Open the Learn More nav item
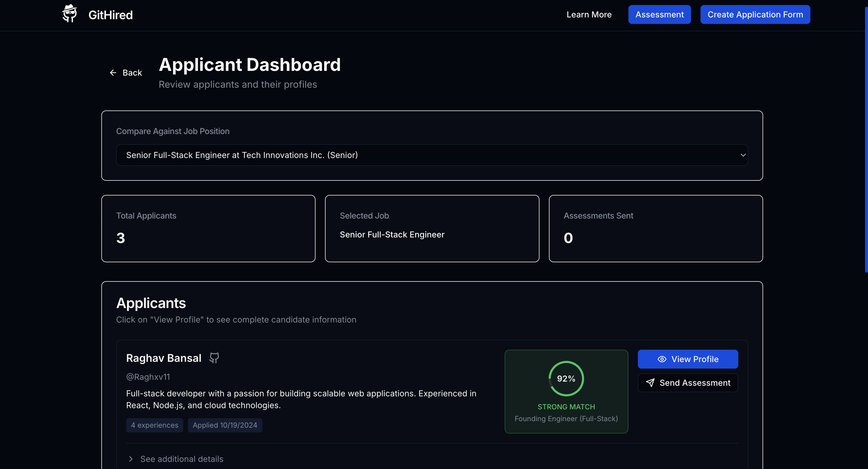Screen dimensions: 868x469 tap(589, 14)
